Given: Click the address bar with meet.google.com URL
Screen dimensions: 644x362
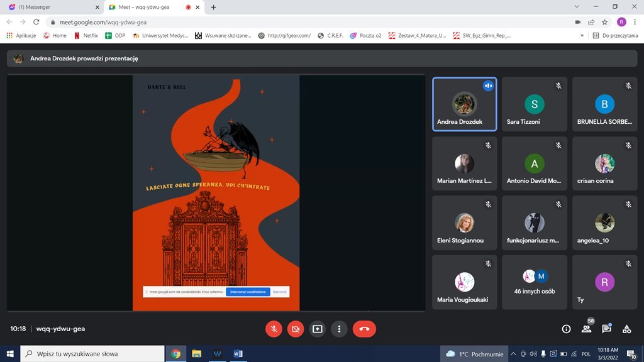Looking at the screenshot, I should [x=308, y=22].
